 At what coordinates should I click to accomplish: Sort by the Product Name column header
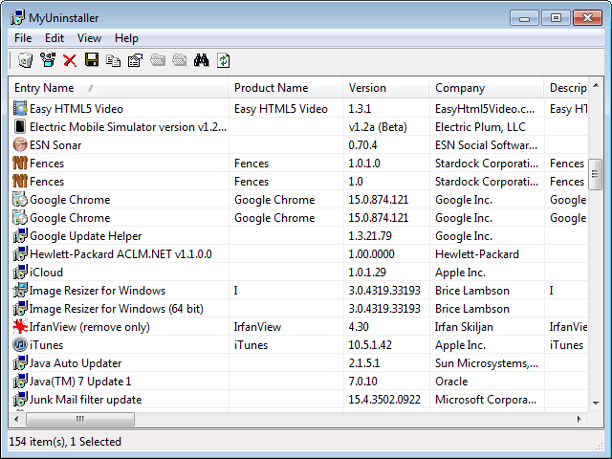286,88
